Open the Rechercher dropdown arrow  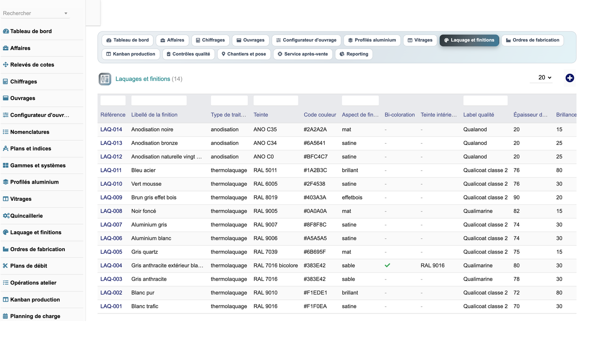click(x=66, y=13)
